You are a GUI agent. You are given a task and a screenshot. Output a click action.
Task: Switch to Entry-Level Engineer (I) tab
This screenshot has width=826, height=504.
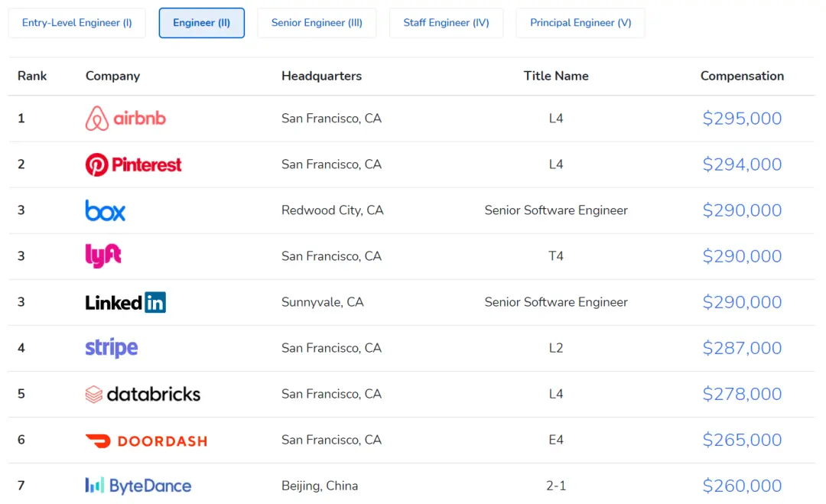click(x=77, y=23)
